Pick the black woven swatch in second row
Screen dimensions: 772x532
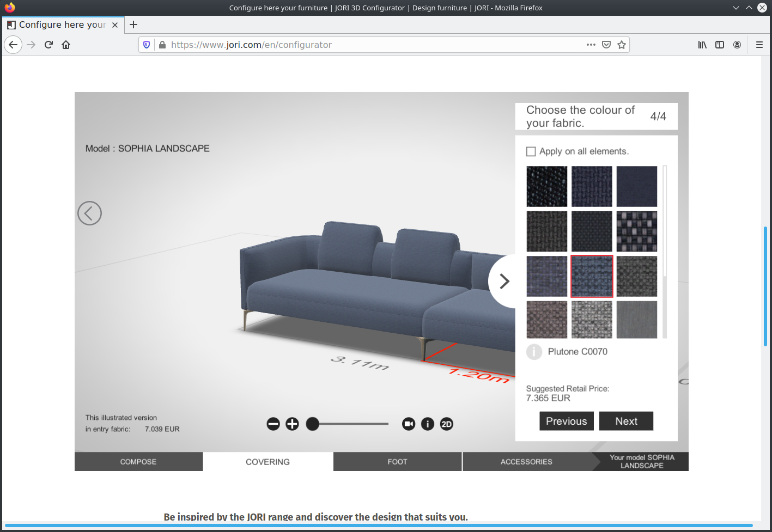(592, 231)
